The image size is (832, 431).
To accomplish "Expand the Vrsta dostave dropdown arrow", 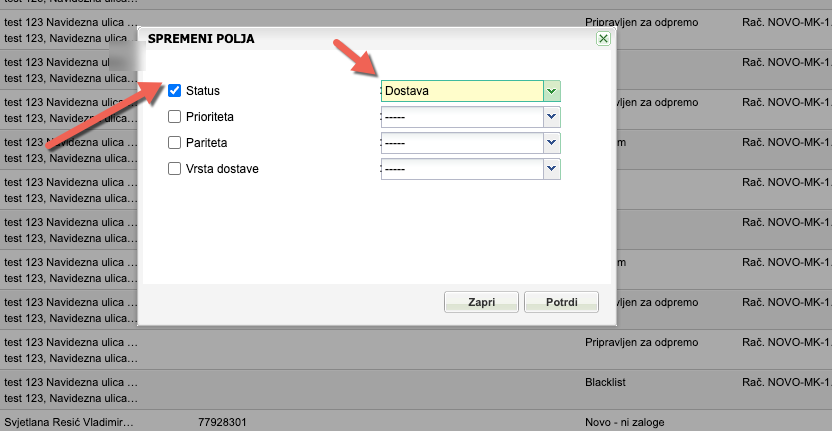I will 552,169.
